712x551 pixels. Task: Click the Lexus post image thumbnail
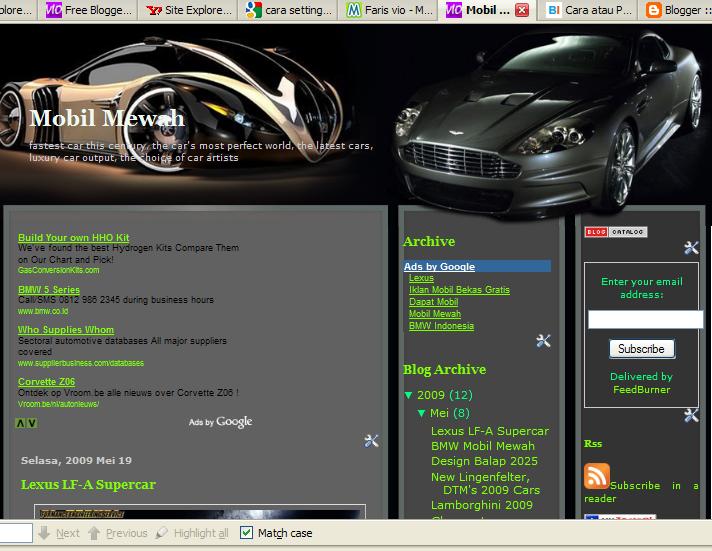[x=200, y=511]
